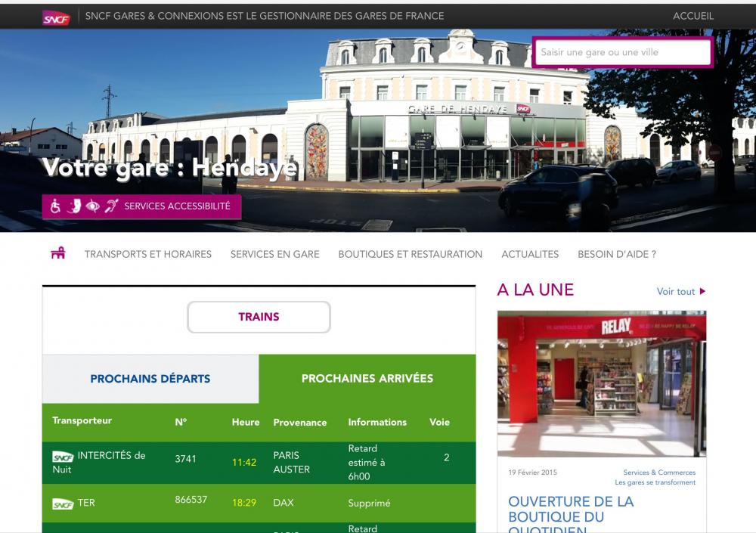The width and height of the screenshot is (756, 533).
Task: Click PARIS AUSTER origin cell
Action: coord(291,462)
